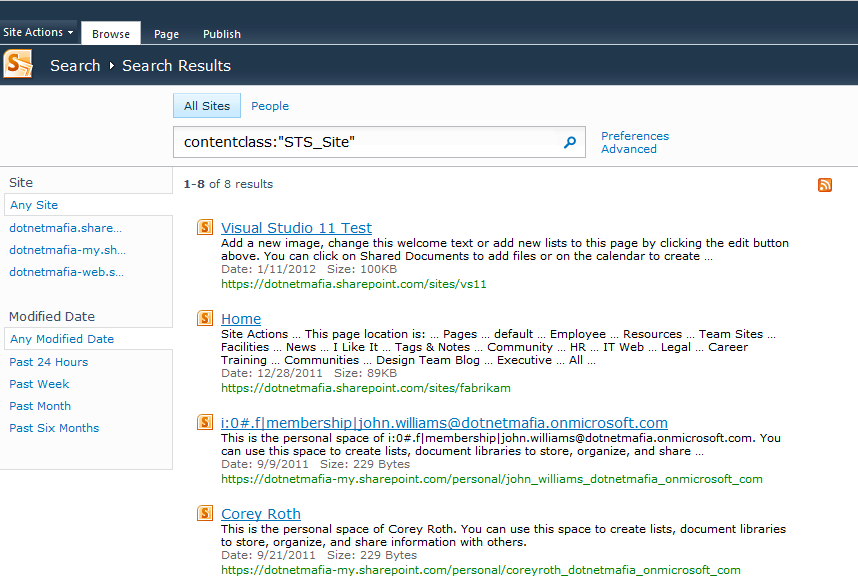The width and height of the screenshot is (858, 588).
Task: Click site icon beside Visual Studio 11 Test
Action: (205, 227)
